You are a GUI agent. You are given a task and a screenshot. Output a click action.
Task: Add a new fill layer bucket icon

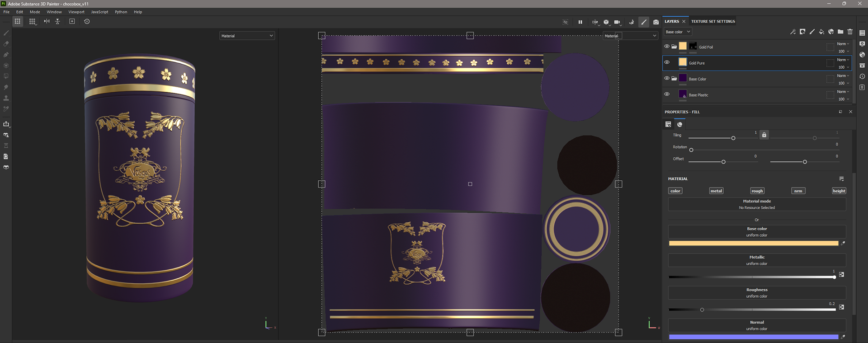tap(821, 32)
